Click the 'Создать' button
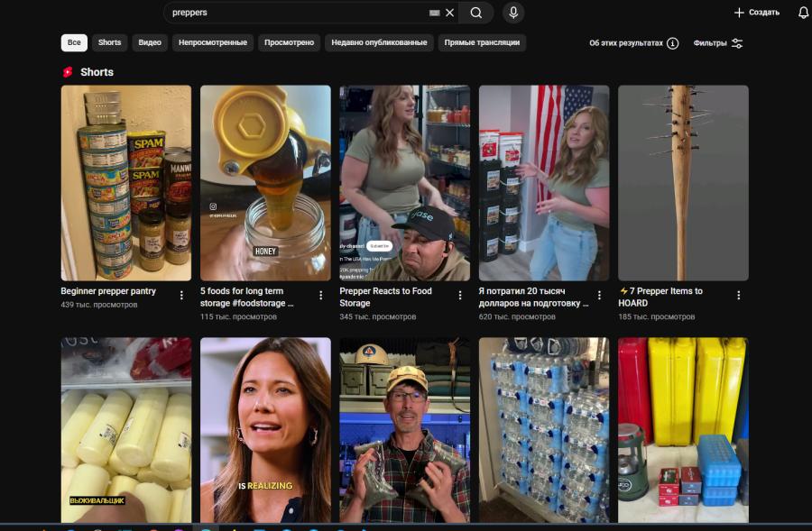The width and height of the screenshot is (812, 531). 756,13
